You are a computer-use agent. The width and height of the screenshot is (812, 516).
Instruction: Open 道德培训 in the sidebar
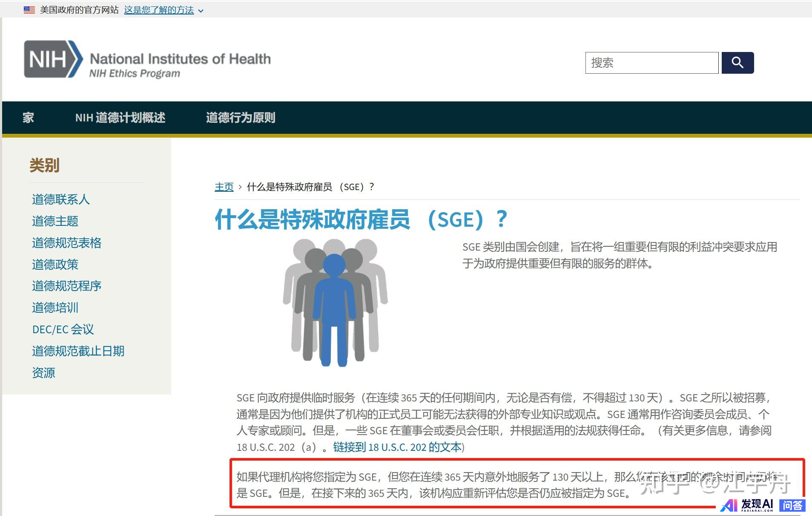tap(55, 308)
